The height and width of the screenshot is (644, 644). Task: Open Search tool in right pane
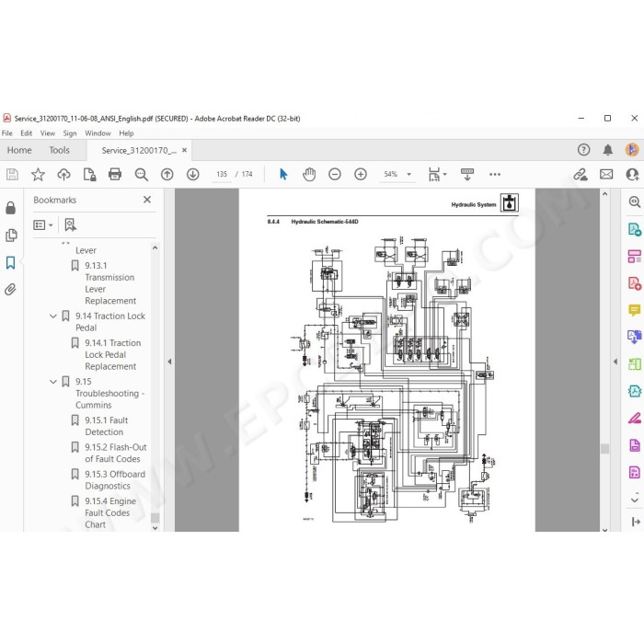635,201
